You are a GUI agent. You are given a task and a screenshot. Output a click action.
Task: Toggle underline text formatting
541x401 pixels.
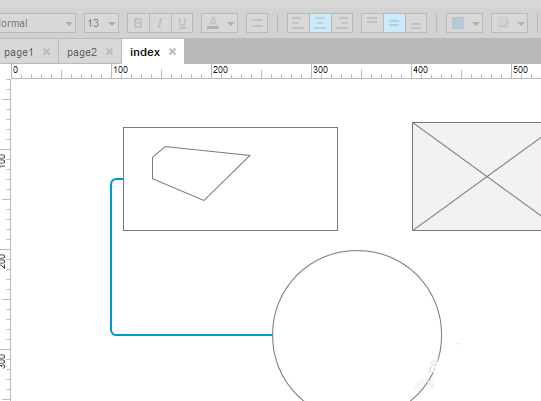pos(182,23)
